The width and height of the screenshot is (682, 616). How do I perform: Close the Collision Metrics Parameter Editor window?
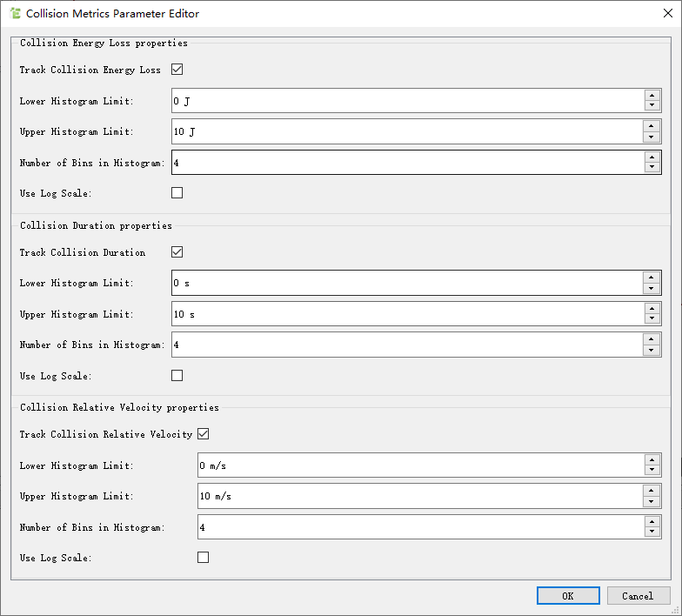pyautogui.click(x=665, y=13)
